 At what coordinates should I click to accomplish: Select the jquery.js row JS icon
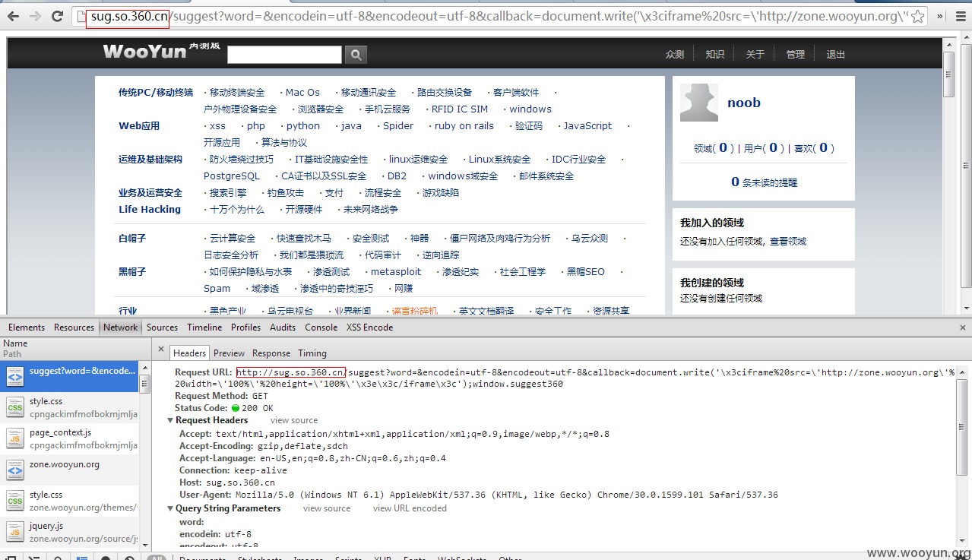tap(15, 532)
